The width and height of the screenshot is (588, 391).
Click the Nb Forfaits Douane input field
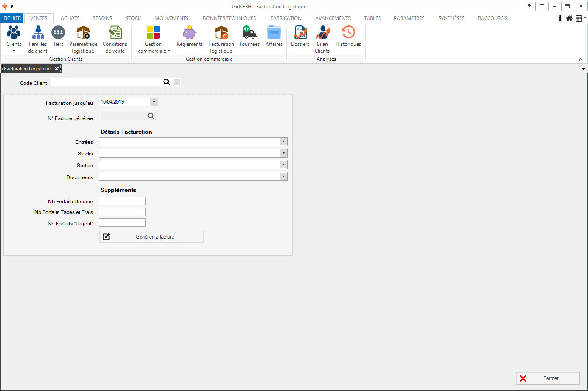click(x=122, y=201)
